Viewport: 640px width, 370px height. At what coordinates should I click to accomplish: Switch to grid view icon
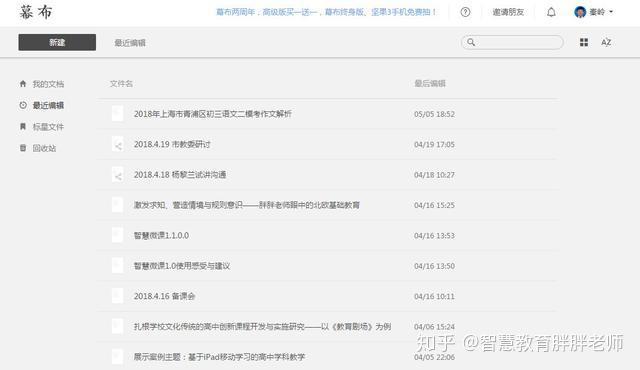click(x=584, y=42)
